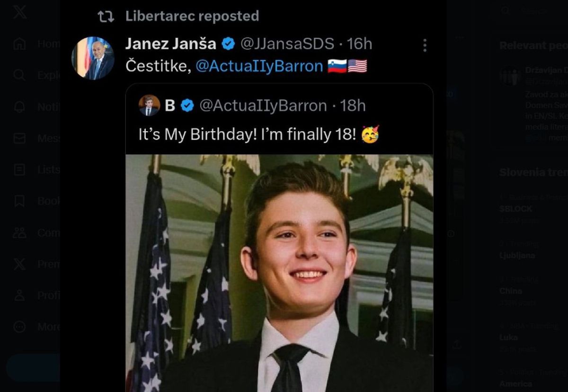The height and width of the screenshot is (392, 568).
Task: Open Messages via the envelope icon
Action: [x=20, y=138]
